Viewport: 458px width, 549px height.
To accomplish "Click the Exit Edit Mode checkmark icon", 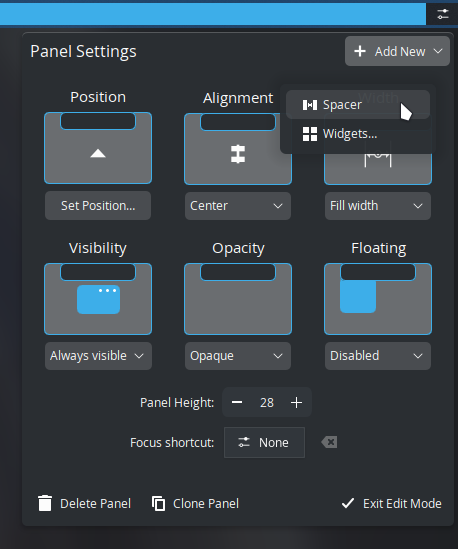I will coord(348,503).
